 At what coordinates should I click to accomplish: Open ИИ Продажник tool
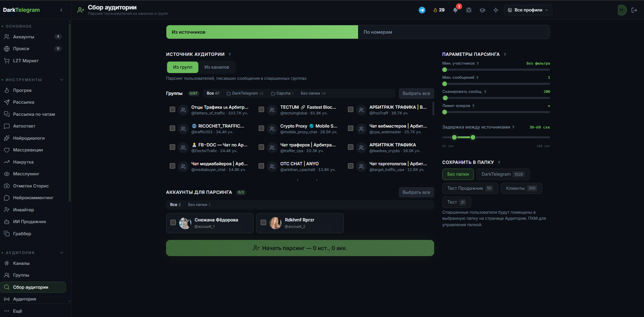click(33, 222)
